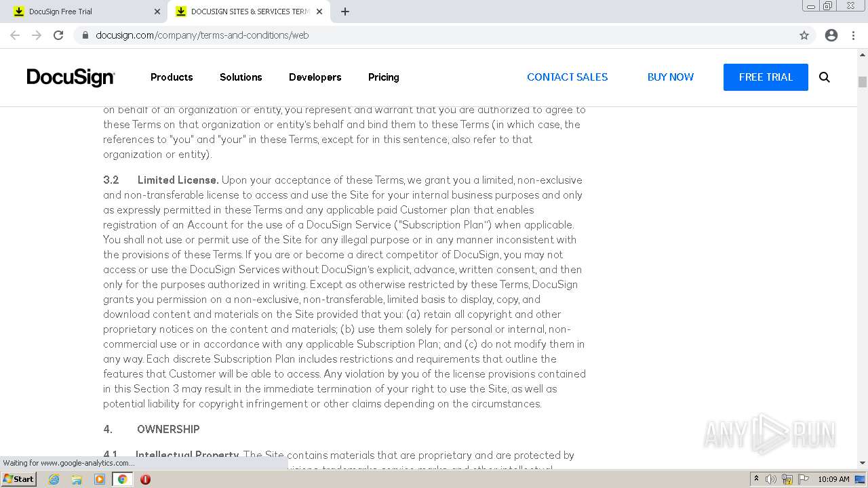Click the taskbar clock showing 10:09 AM
The height and width of the screenshot is (488, 868).
(833, 479)
